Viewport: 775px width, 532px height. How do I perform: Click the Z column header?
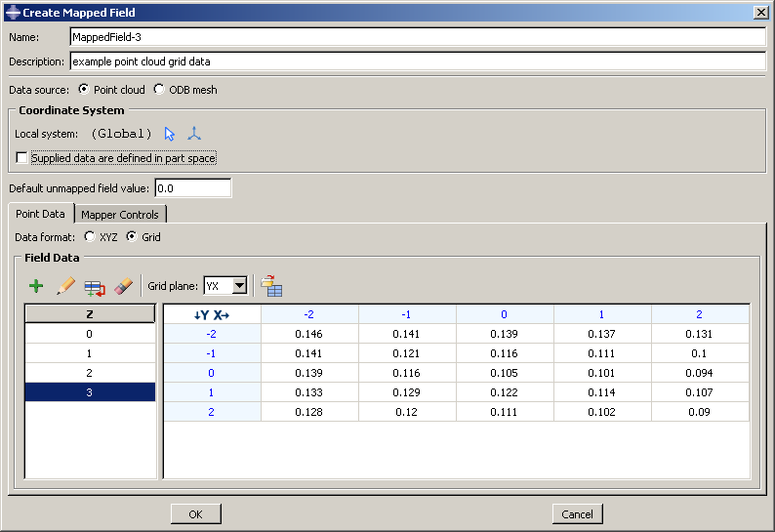coord(90,314)
